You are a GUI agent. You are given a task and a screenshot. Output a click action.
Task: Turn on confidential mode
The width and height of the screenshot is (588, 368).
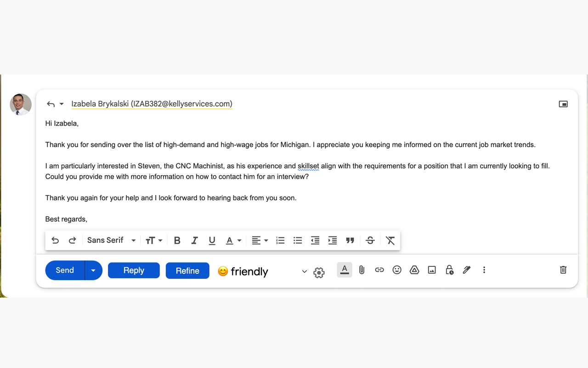click(449, 270)
